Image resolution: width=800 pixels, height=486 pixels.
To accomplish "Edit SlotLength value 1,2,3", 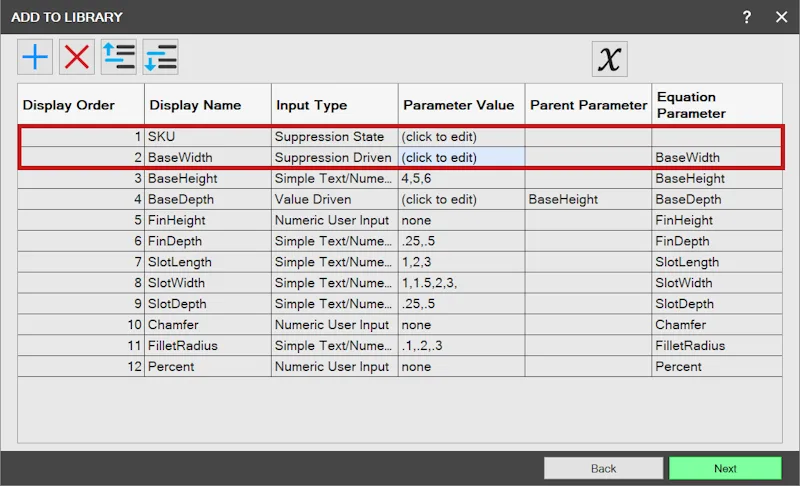I will pyautogui.click(x=462, y=262).
